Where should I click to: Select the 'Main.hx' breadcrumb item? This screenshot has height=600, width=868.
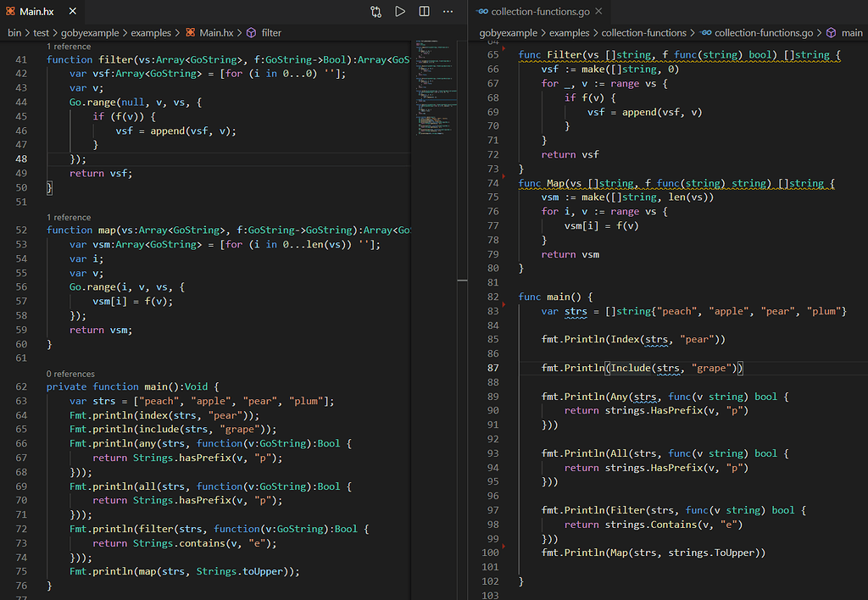tap(216, 33)
